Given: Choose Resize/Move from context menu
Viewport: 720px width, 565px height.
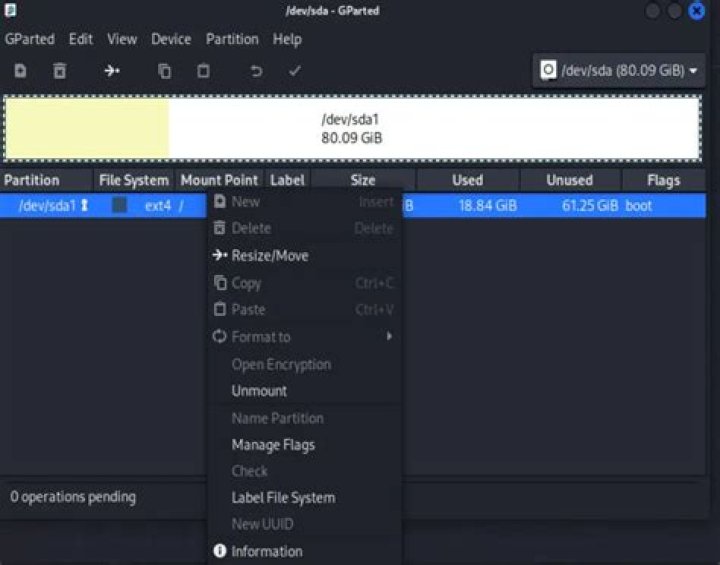Looking at the screenshot, I should 305,255.
